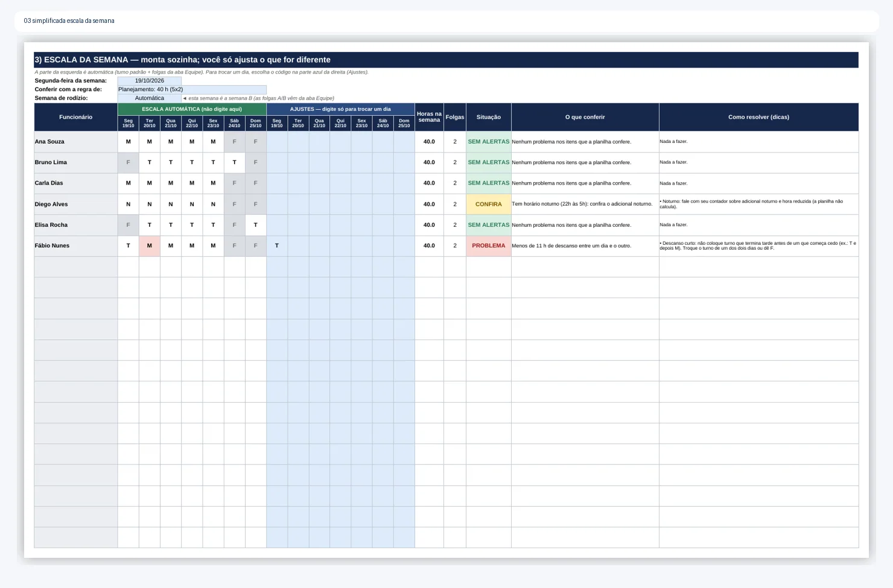The image size is (893, 588).
Task: Click the Situação column header
Action: (489, 117)
